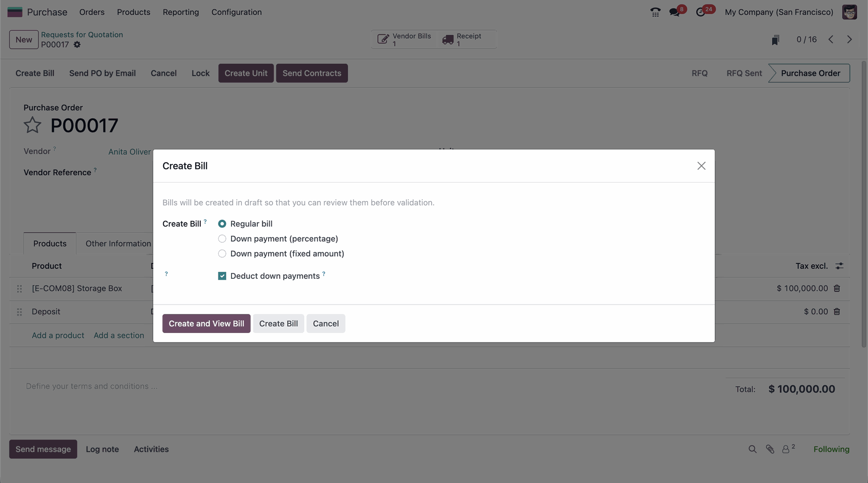868x483 pixels.
Task: Select the Regular bill radio option
Action: pos(222,224)
